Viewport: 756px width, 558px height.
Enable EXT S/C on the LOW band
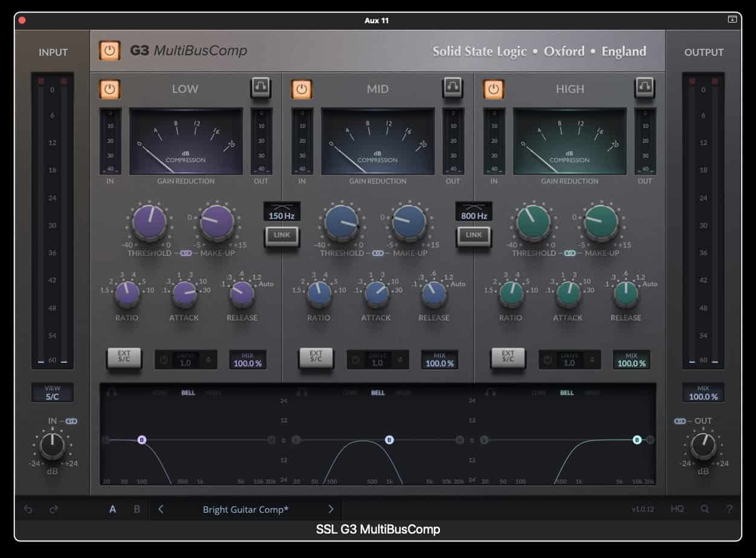point(124,357)
